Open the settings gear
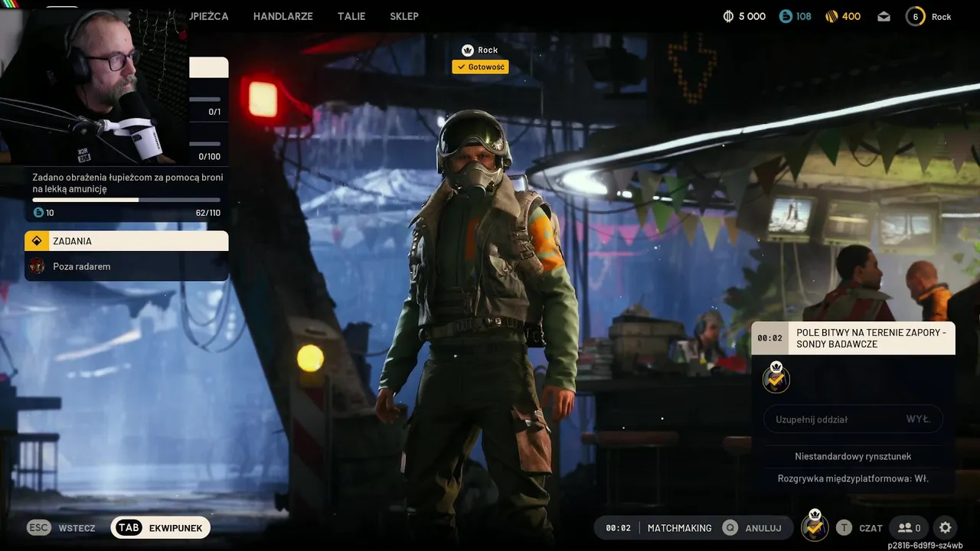 click(x=946, y=528)
